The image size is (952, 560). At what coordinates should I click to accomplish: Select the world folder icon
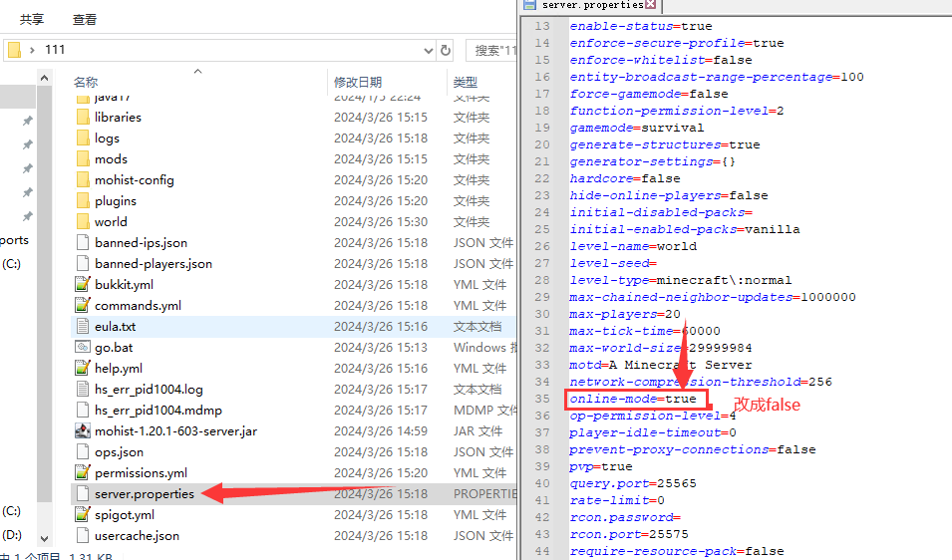(x=83, y=222)
